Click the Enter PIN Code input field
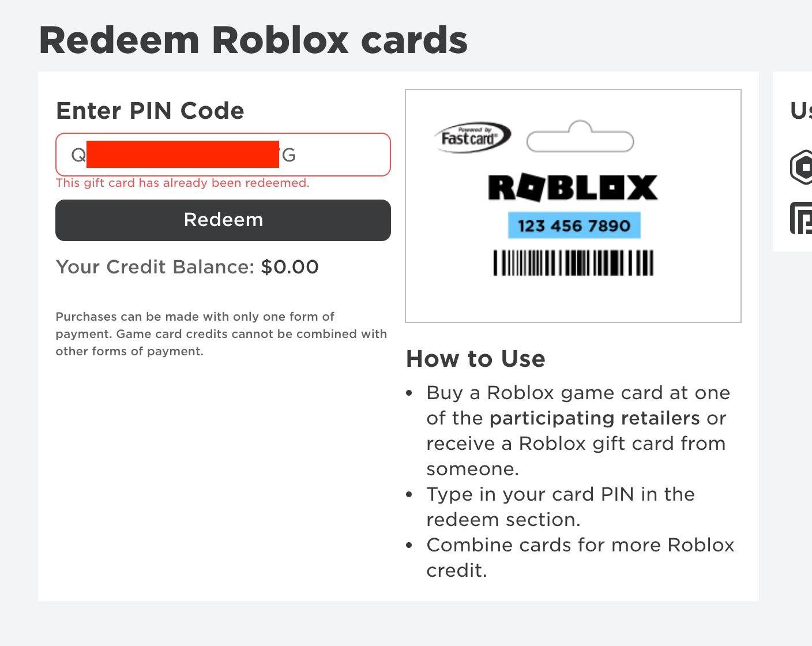812x646 pixels. click(x=223, y=155)
